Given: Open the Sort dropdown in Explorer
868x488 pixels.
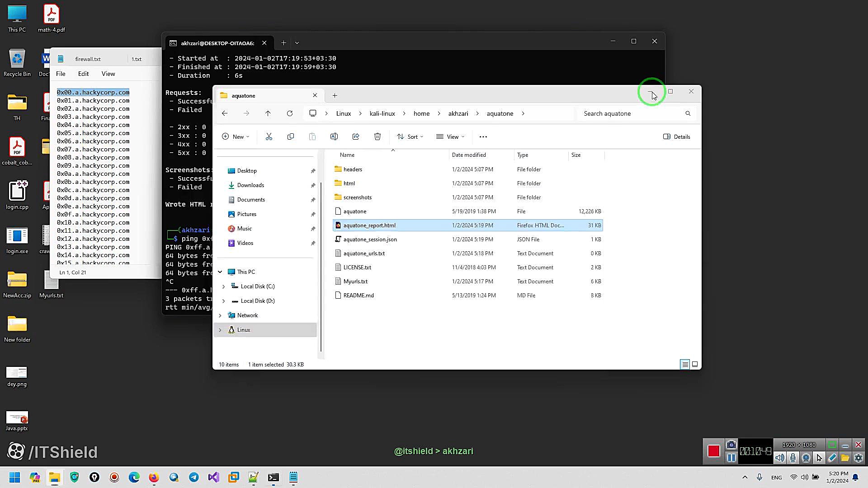Looking at the screenshot, I should 410,136.
